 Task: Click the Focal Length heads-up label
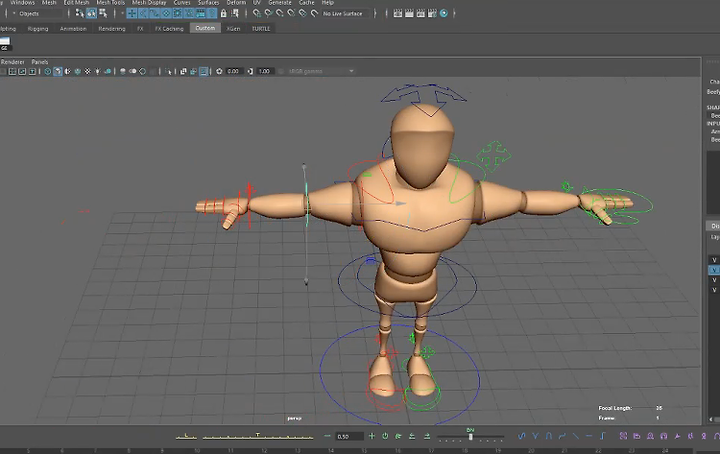click(x=615, y=408)
